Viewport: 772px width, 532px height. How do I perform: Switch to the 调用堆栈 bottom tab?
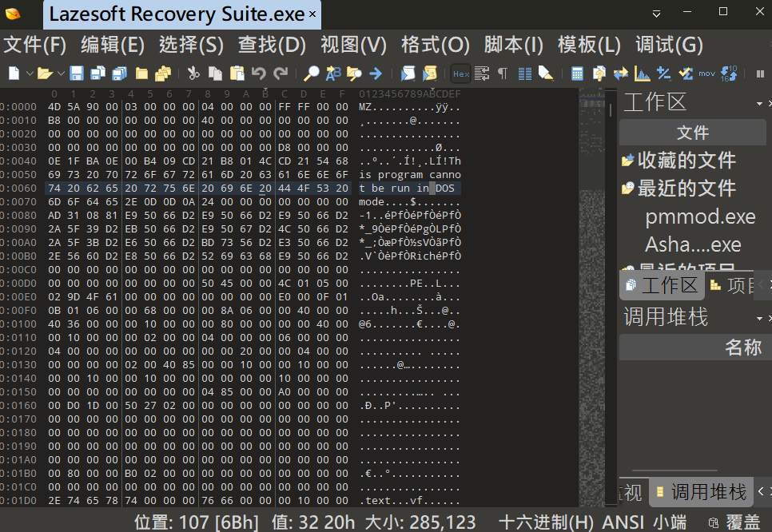702,492
